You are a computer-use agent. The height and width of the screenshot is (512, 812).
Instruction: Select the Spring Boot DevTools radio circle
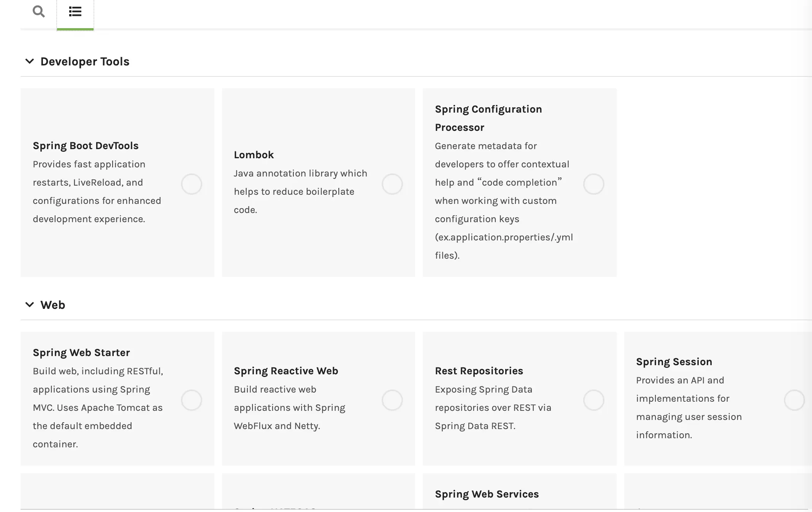(x=191, y=184)
